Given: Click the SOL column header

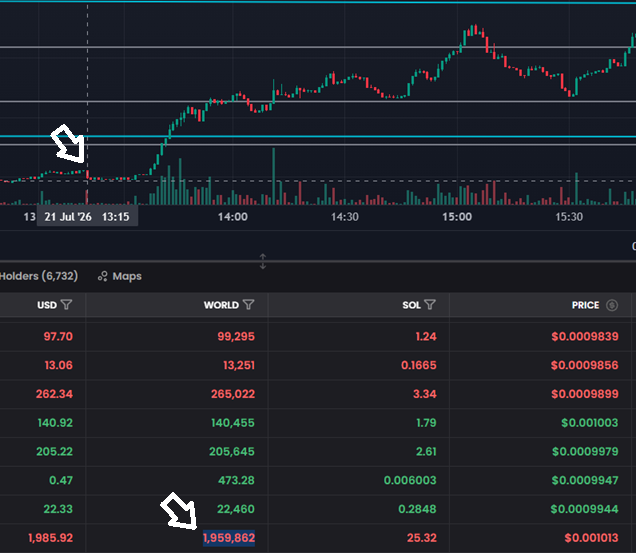Looking at the screenshot, I should [411, 305].
